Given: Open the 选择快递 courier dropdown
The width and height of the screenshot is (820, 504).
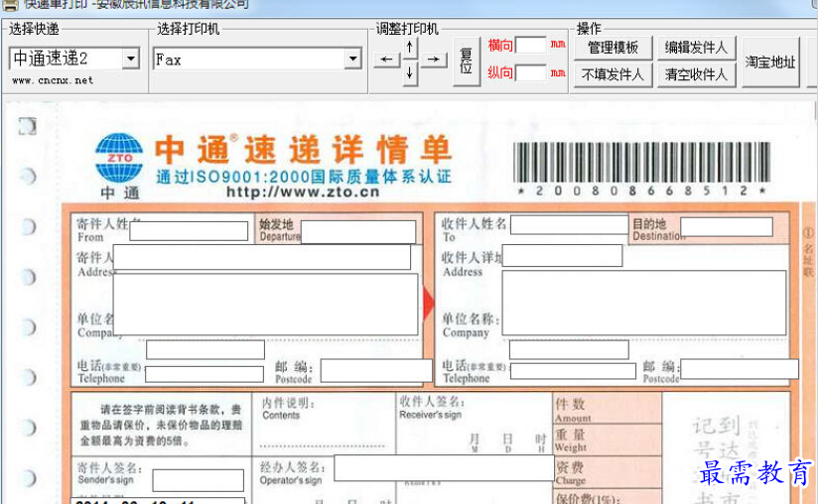Looking at the screenshot, I should [131, 59].
